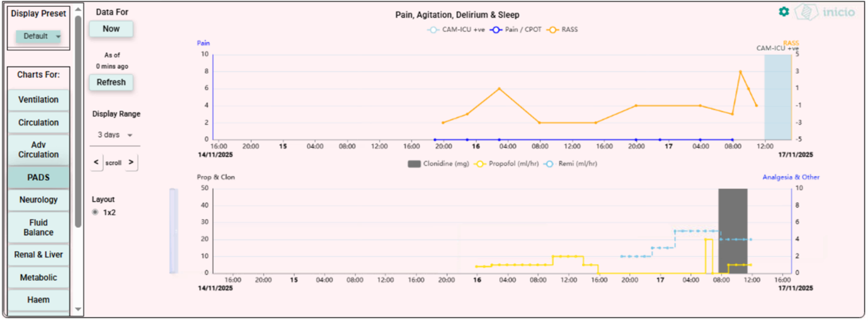
Task: Toggle Pain / CPOT legend series
Action: pyautogui.click(x=515, y=30)
